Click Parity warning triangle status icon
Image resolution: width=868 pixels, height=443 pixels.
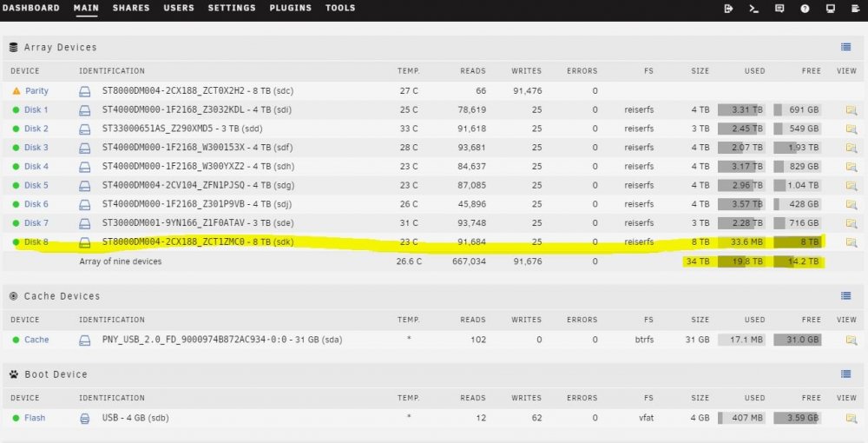(16, 91)
